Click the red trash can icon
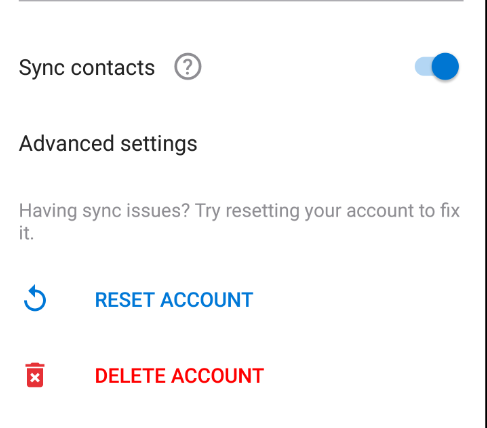This screenshot has width=487, height=428. pyautogui.click(x=35, y=375)
